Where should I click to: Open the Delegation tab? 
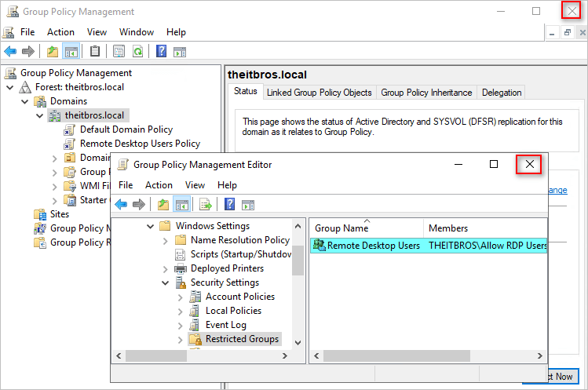[x=502, y=93]
